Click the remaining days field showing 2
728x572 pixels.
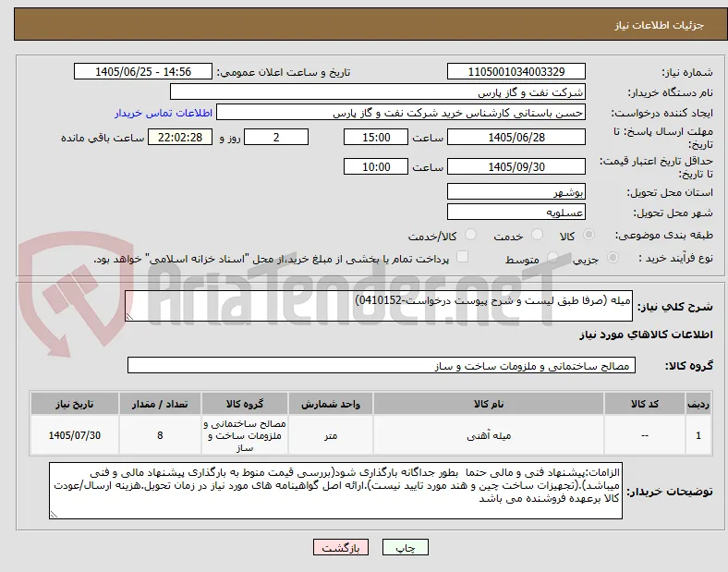276,137
